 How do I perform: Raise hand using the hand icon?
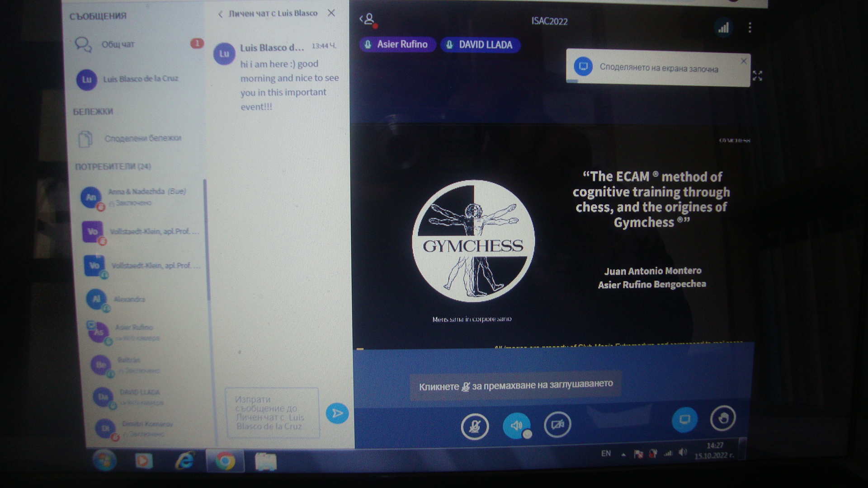point(723,418)
